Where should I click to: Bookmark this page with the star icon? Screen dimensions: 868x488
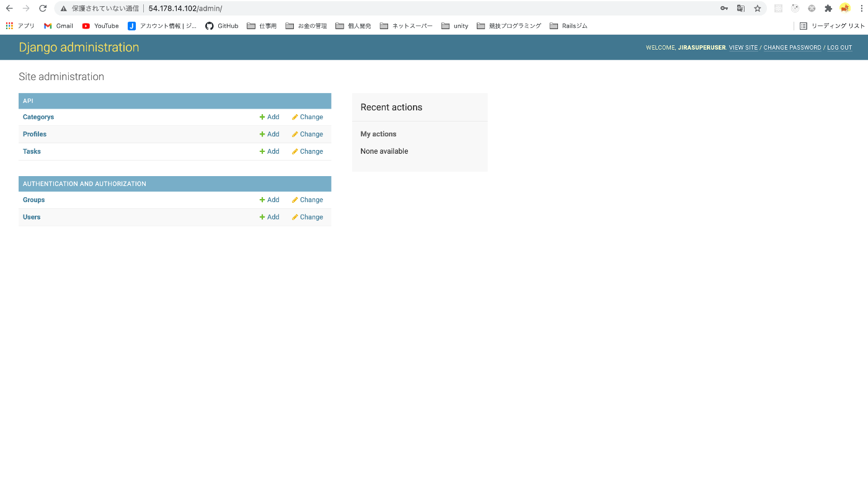click(758, 9)
